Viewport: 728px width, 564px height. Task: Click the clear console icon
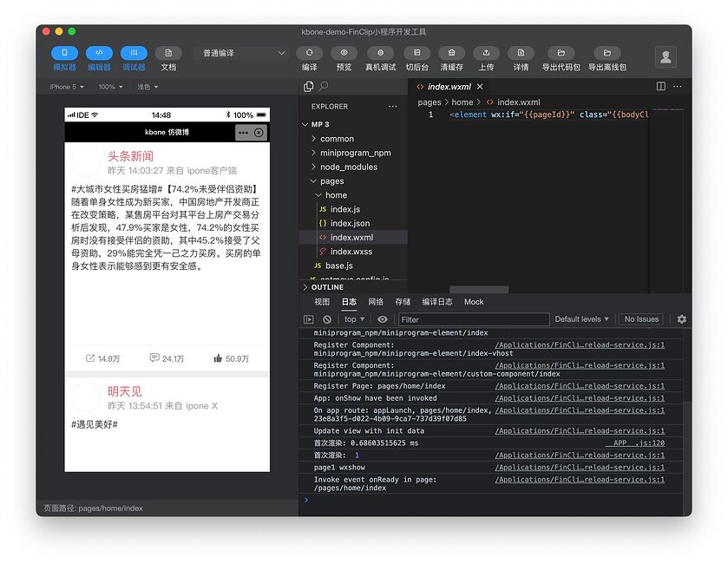coord(327,319)
